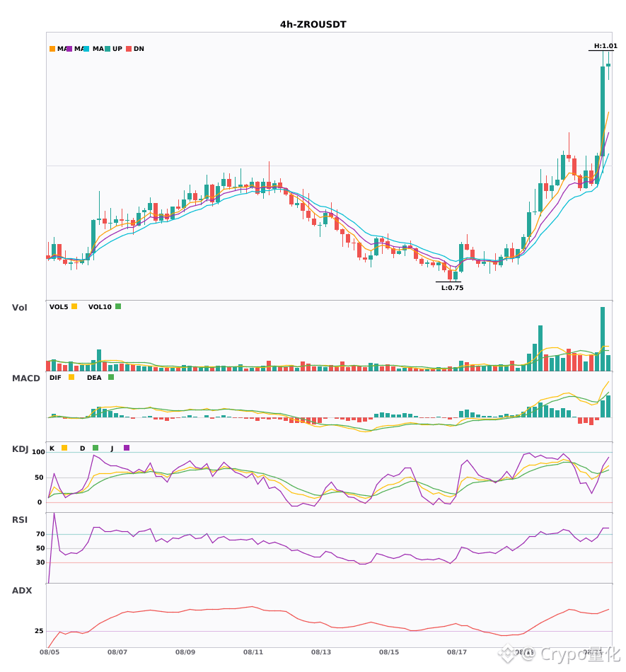Image resolution: width=626 pixels, height=672 pixels.
Task: Click the 08/15 date label
Action: pyautogui.click(x=389, y=652)
